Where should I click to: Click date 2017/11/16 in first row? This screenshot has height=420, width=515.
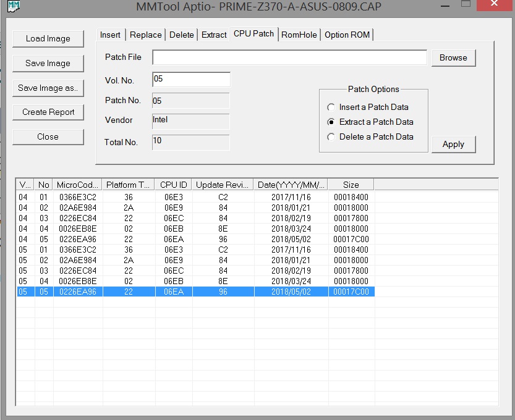coord(291,197)
